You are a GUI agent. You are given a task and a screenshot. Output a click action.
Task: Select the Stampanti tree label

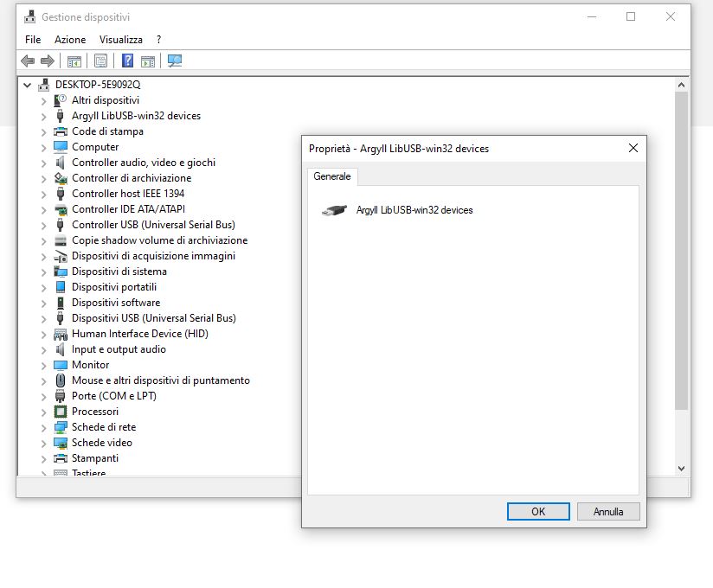95,458
